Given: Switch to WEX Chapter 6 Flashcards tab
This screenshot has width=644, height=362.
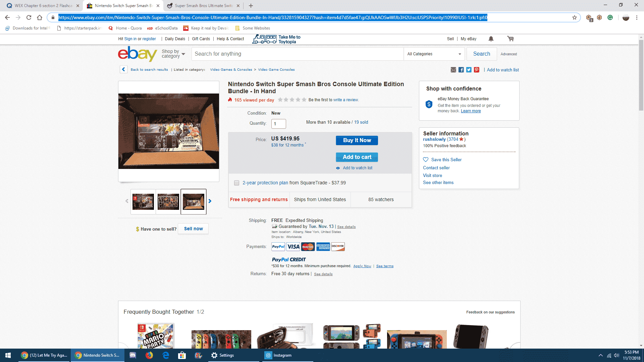Looking at the screenshot, I should 43,6.
